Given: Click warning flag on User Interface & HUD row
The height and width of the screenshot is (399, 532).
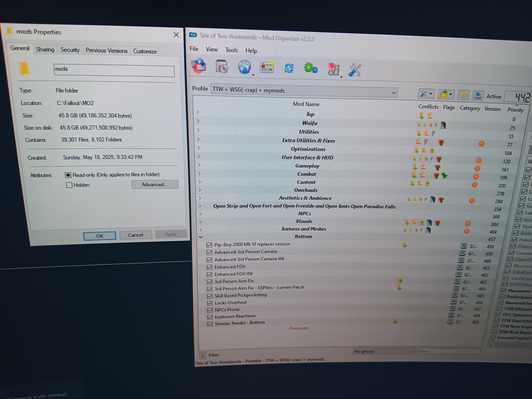Looking at the screenshot, I should pyautogui.click(x=439, y=159).
